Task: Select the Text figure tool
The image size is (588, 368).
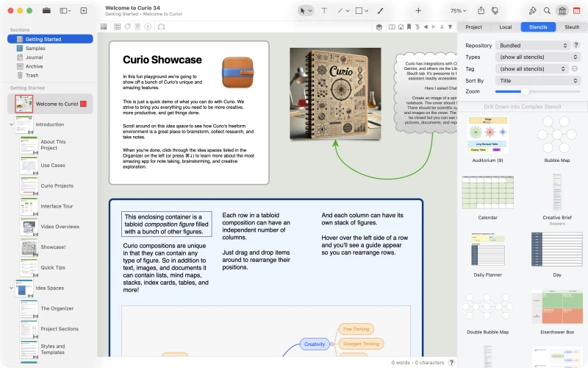Action: 324,11
